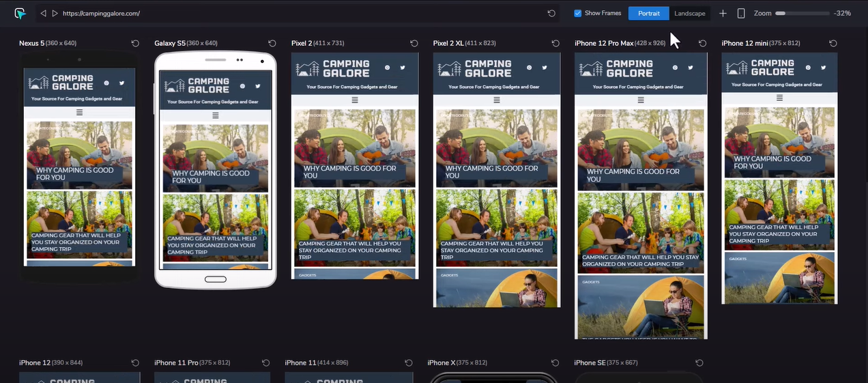Click Twitter icon in Pixel 2 preview header
The height and width of the screenshot is (383, 868).
[403, 68]
